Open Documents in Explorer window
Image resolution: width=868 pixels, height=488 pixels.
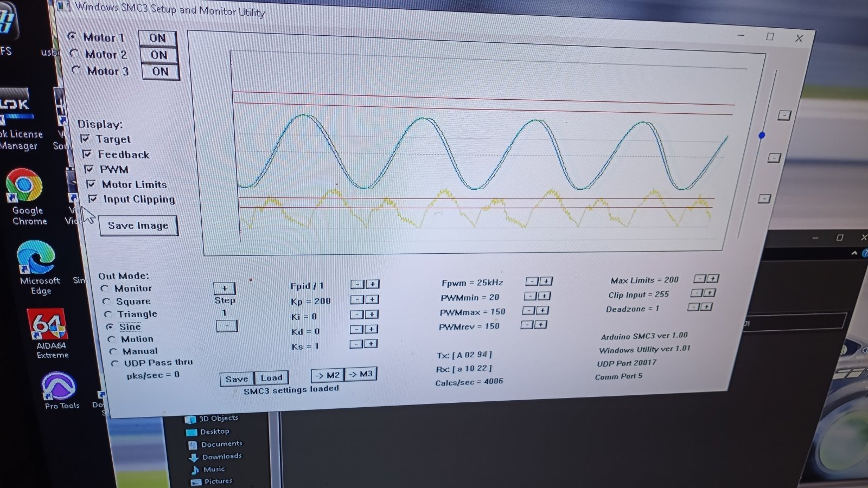pyautogui.click(x=215, y=444)
